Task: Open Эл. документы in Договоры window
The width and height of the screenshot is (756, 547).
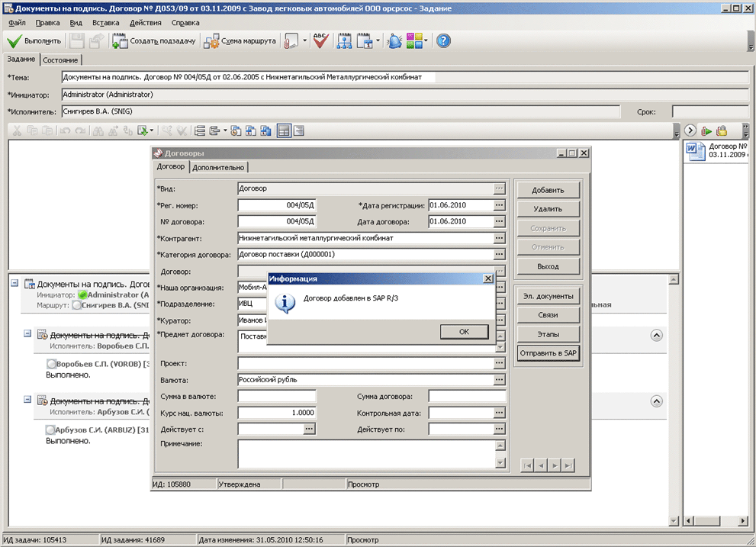Action: (x=548, y=296)
